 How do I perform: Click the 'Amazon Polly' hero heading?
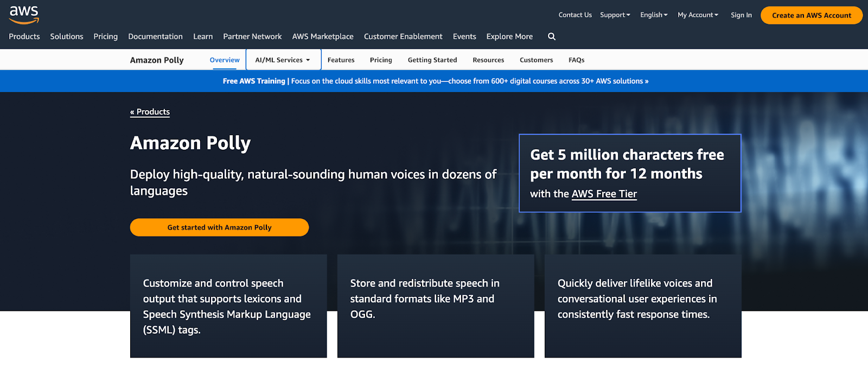point(190,143)
